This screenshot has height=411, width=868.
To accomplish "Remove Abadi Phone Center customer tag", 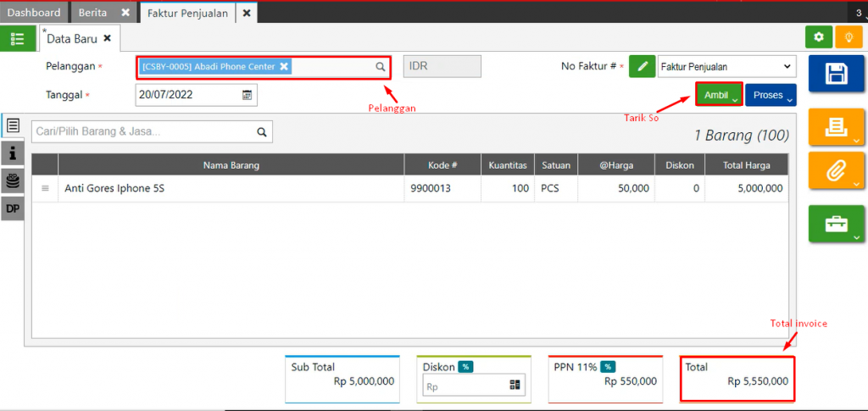I will [x=283, y=66].
